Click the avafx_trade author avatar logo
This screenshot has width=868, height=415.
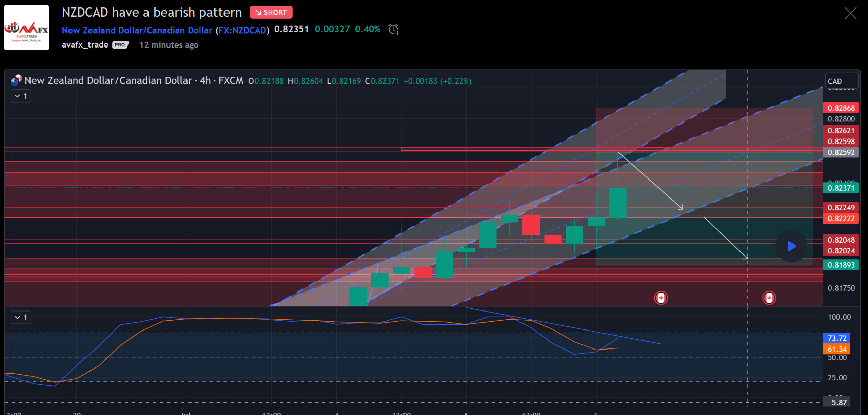tap(26, 28)
